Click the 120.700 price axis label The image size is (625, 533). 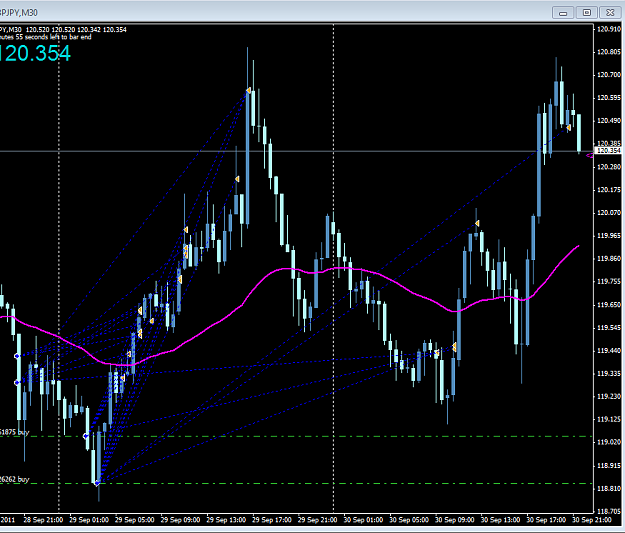point(609,75)
